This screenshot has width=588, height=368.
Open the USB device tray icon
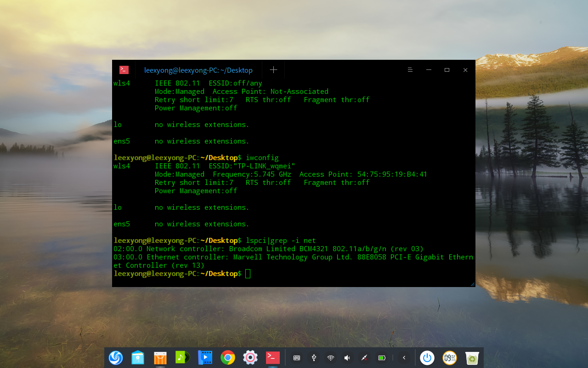(x=314, y=358)
